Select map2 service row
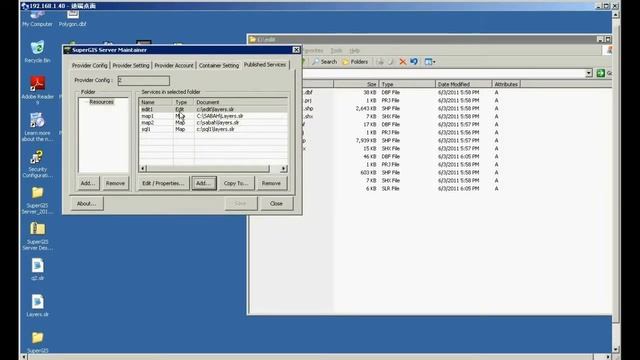 [x=213, y=122]
